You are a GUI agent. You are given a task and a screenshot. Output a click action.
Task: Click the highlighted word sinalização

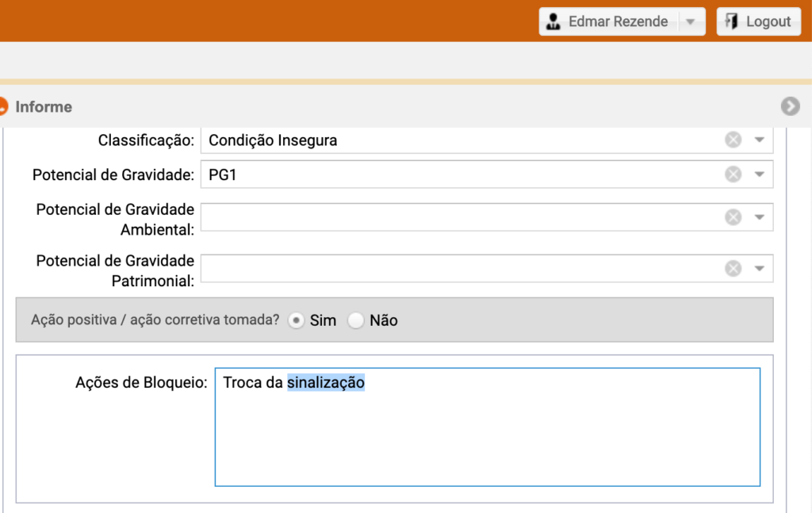coord(326,382)
